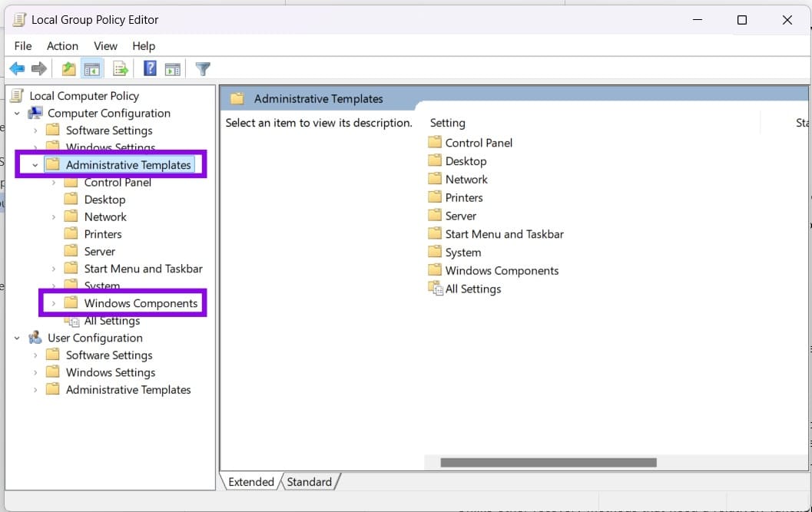
Task: Select Computer Configuration in the tree
Action: (109, 113)
